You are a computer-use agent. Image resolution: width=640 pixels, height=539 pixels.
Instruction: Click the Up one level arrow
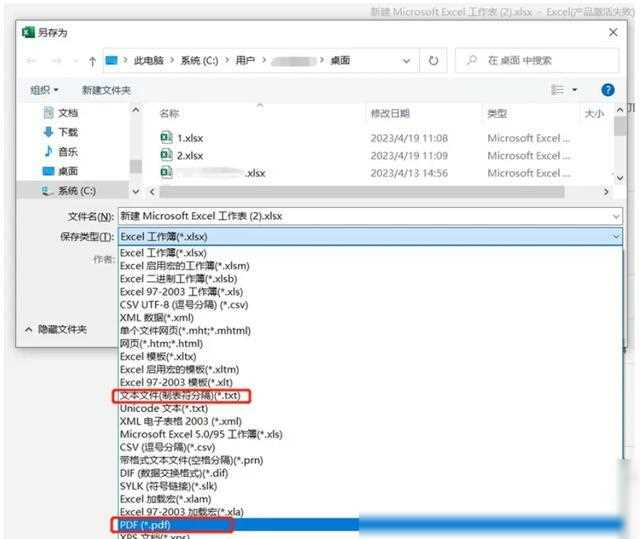92,61
